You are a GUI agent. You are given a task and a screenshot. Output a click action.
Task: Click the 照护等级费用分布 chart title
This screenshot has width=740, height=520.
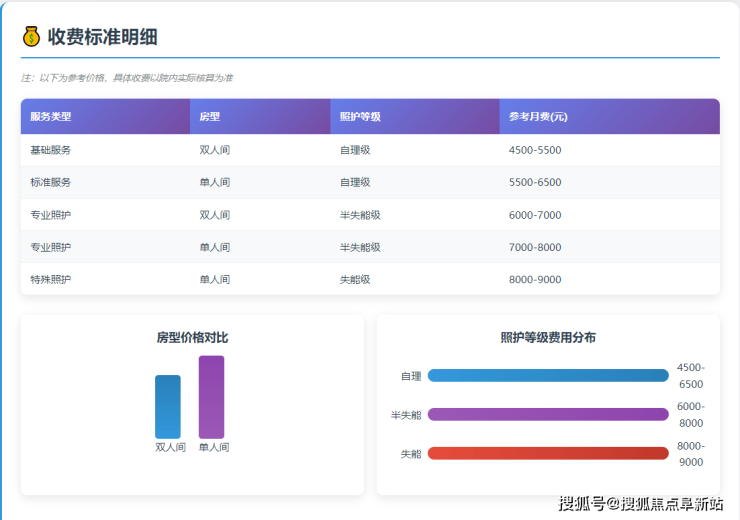click(548, 338)
